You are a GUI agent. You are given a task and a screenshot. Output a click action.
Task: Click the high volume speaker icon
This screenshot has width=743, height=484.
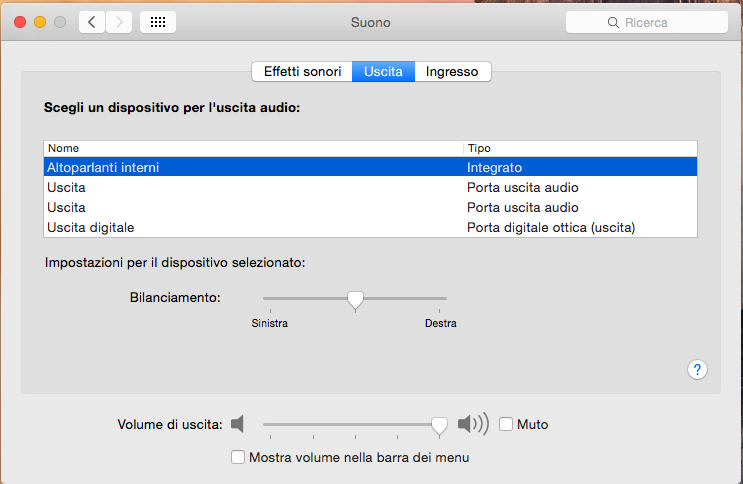[x=473, y=423]
